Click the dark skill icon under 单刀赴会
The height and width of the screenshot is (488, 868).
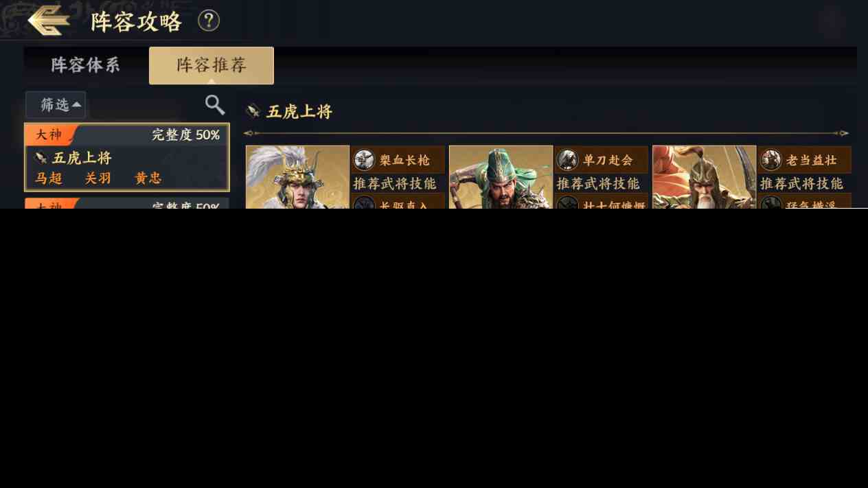pos(567,202)
